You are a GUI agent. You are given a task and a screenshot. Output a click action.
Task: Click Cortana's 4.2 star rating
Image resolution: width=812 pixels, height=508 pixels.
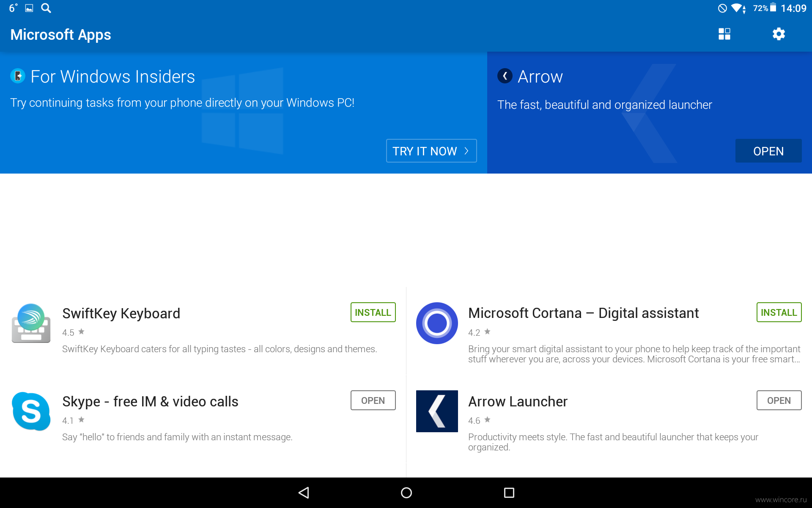pyautogui.click(x=479, y=332)
